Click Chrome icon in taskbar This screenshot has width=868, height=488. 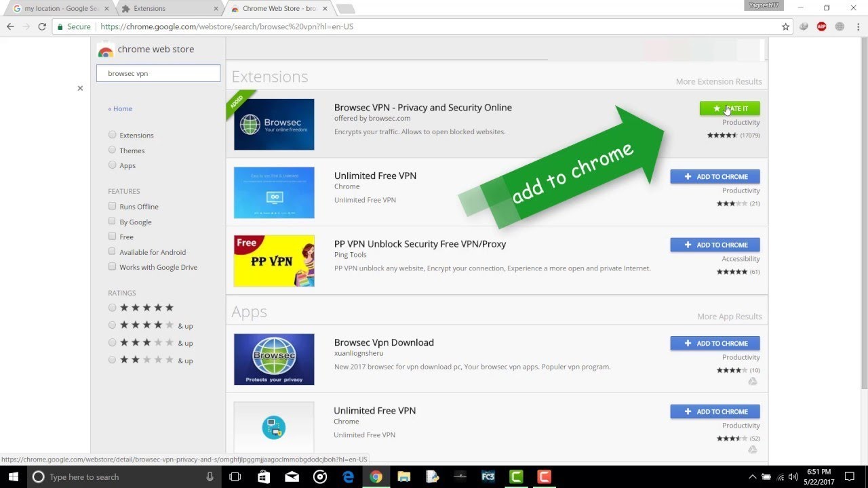(376, 476)
